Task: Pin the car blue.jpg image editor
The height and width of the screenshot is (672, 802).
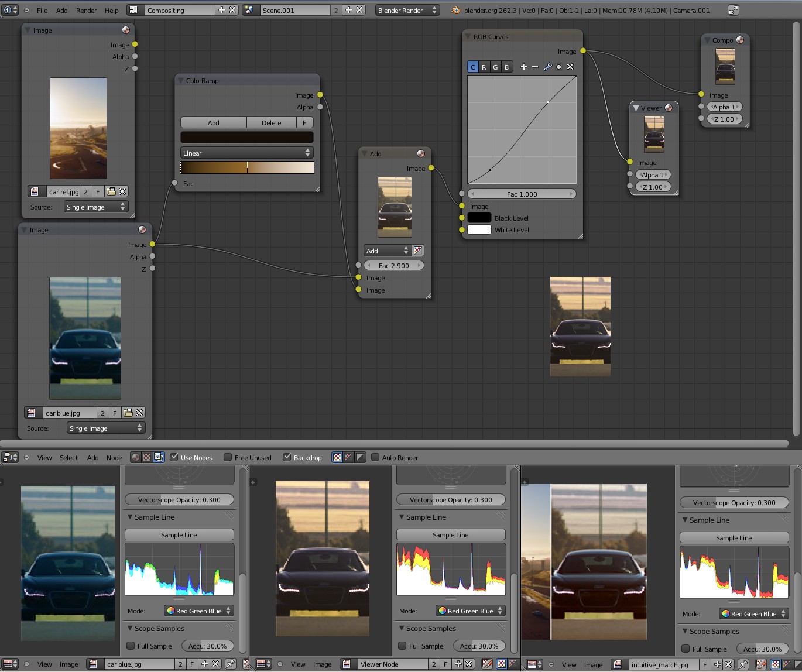Action: (231, 664)
